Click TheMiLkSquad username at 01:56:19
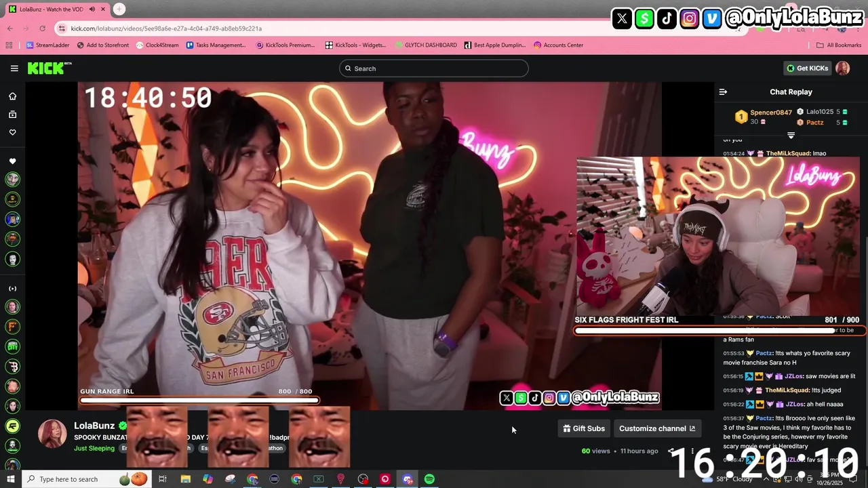Image resolution: width=868 pixels, height=488 pixels. [x=787, y=390]
